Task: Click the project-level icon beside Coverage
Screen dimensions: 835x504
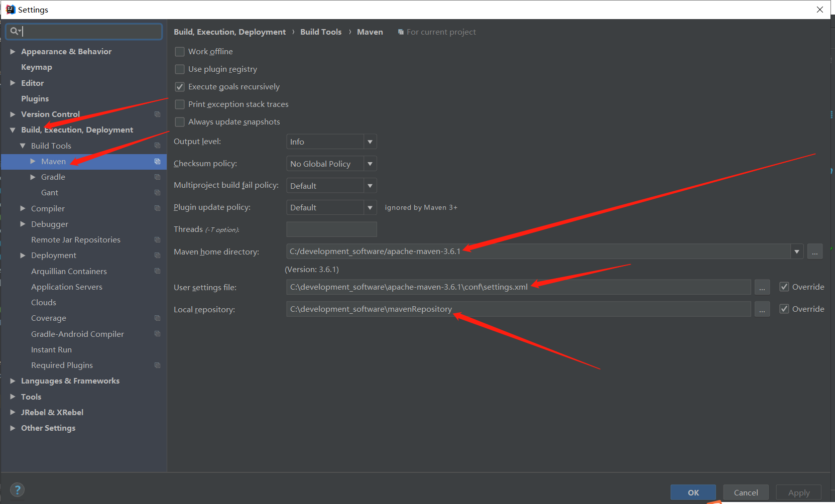Action: click(x=157, y=318)
